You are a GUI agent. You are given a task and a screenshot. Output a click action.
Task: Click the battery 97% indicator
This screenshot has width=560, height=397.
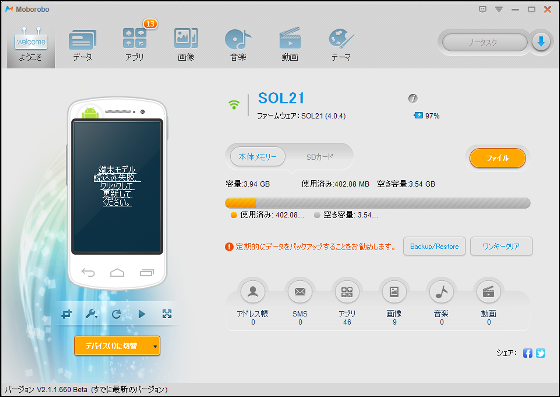pos(426,116)
